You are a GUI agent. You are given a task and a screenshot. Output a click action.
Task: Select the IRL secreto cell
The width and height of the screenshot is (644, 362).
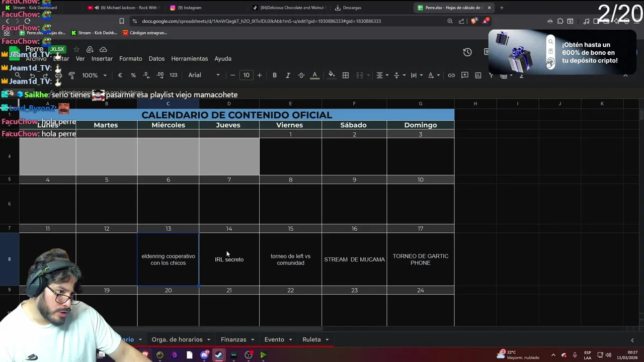(229, 259)
